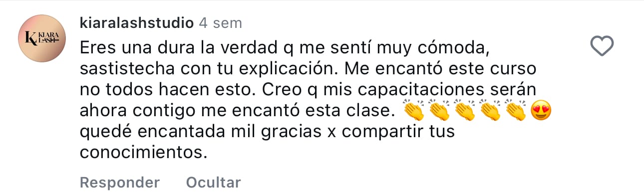The width and height of the screenshot is (644, 196).
Task: Like the comment with the heart icon
Action: pos(602,46)
